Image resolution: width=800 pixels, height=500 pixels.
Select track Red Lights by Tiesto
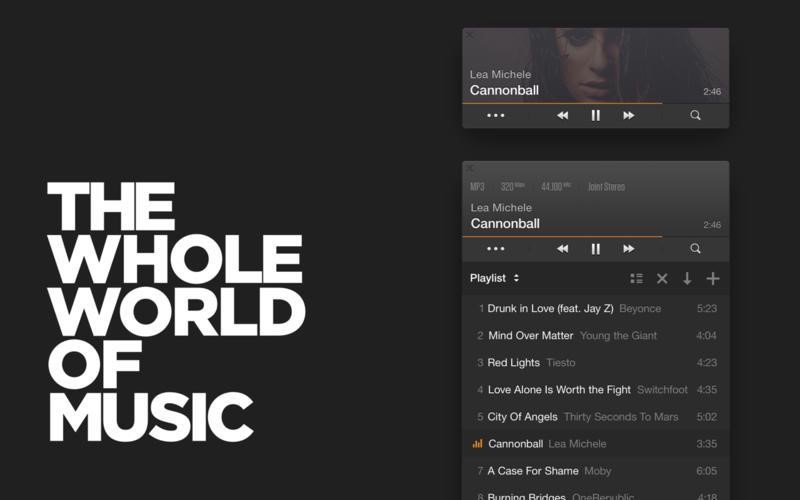tap(595, 362)
